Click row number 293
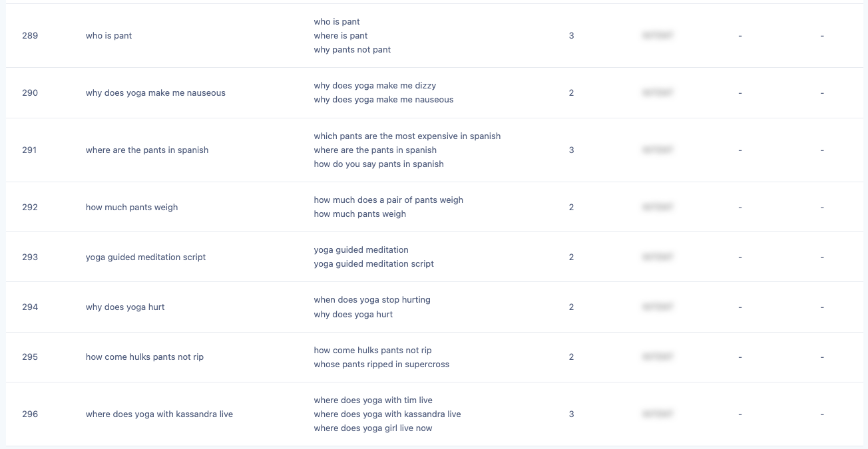This screenshot has width=868, height=449. tap(30, 257)
